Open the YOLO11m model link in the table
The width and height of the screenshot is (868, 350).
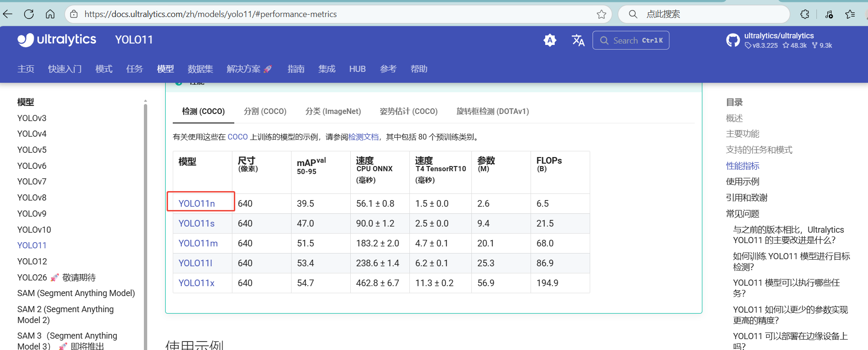pyautogui.click(x=198, y=243)
